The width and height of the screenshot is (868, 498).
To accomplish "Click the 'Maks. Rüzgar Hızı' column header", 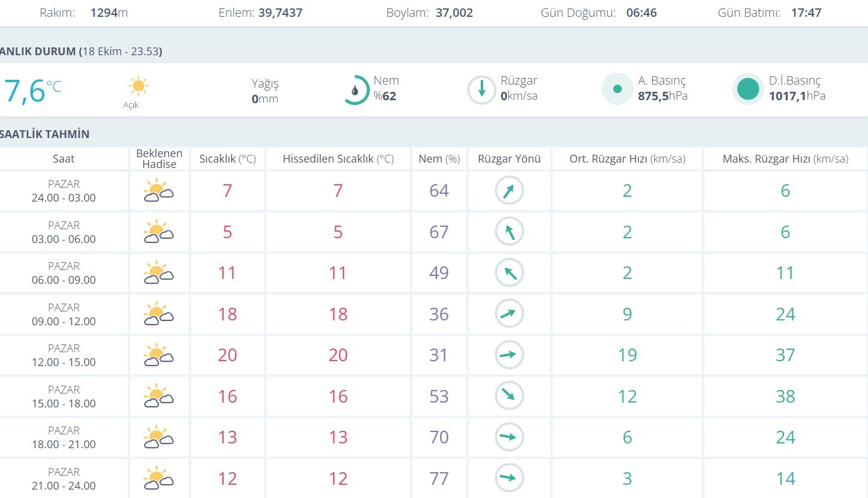I will (x=785, y=159).
